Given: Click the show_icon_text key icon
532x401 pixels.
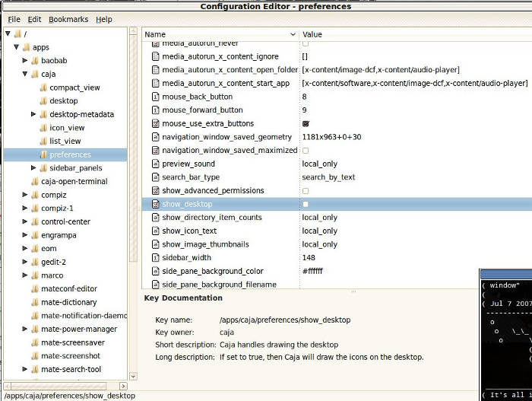Looking at the screenshot, I should [x=155, y=231].
